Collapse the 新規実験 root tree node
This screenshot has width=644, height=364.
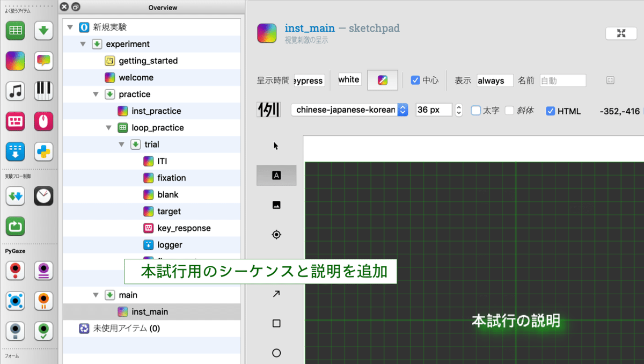point(69,27)
